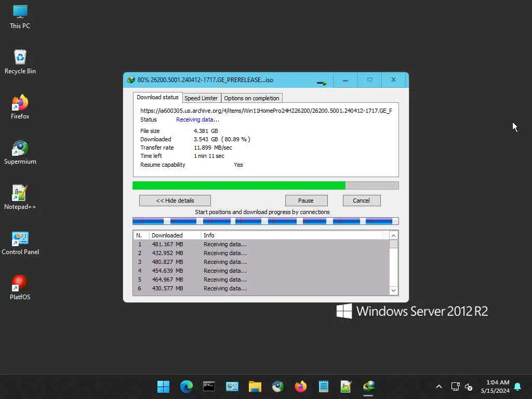Click scroll up arrow in connections list

pos(394,235)
